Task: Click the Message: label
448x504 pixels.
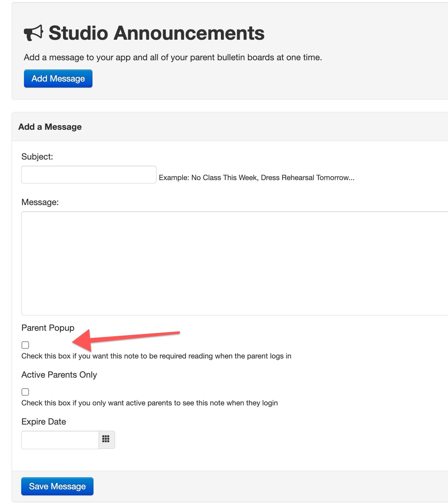Action: (40, 202)
